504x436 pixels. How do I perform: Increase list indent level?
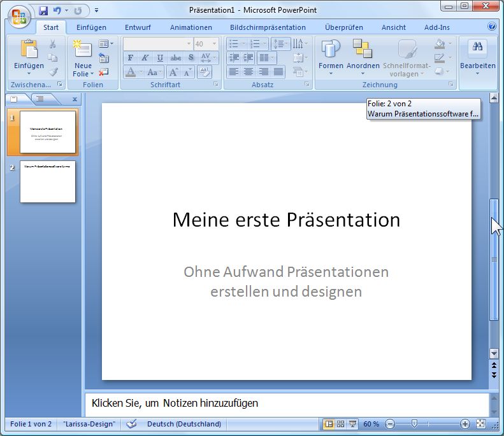(x=248, y=58)
